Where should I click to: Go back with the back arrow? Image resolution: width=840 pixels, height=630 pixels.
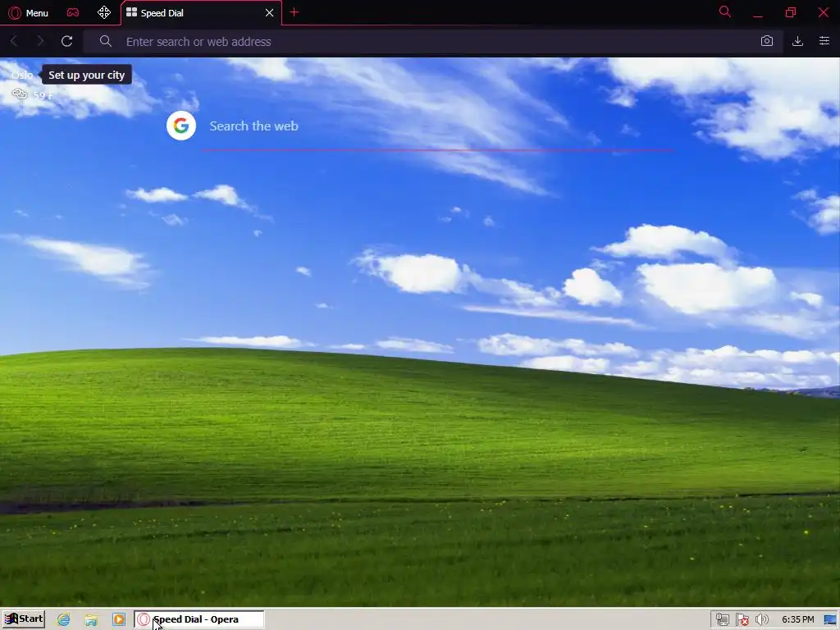(15, 41)
